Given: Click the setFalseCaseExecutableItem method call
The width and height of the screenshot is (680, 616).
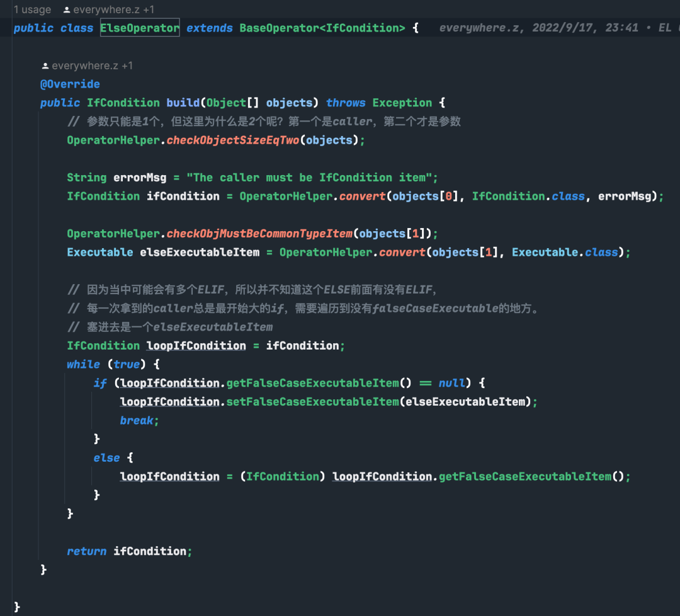Looking at the screenshot, I should point(312,402).
